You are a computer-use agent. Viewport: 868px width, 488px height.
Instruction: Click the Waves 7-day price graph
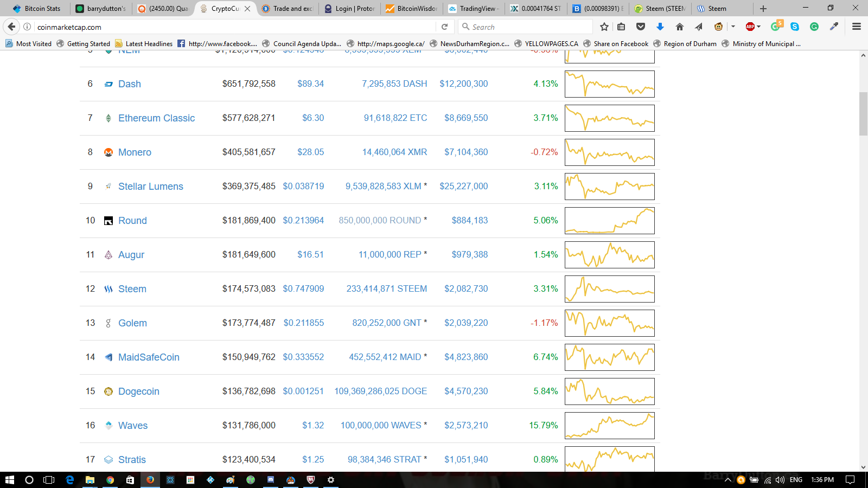(x=610, y=426)
